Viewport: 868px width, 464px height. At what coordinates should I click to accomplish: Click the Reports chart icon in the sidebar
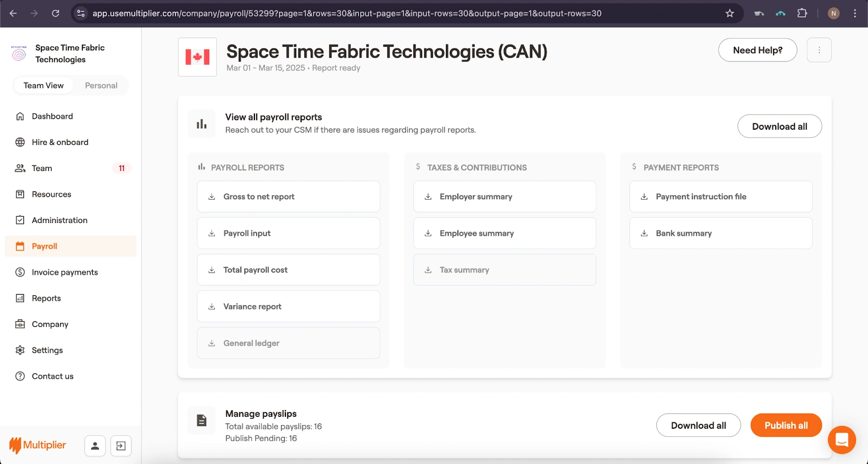(20, 298)
